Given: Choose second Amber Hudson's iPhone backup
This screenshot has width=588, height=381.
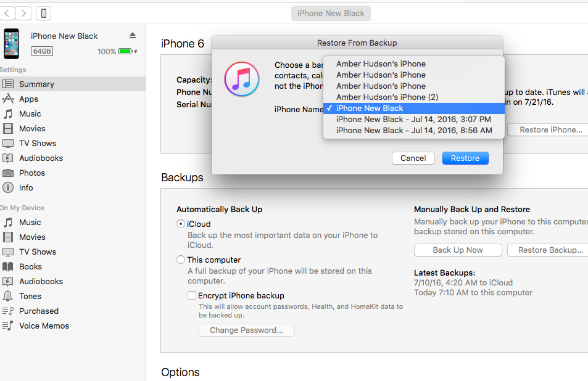Looking at the screenshot, I should [413, 75].
